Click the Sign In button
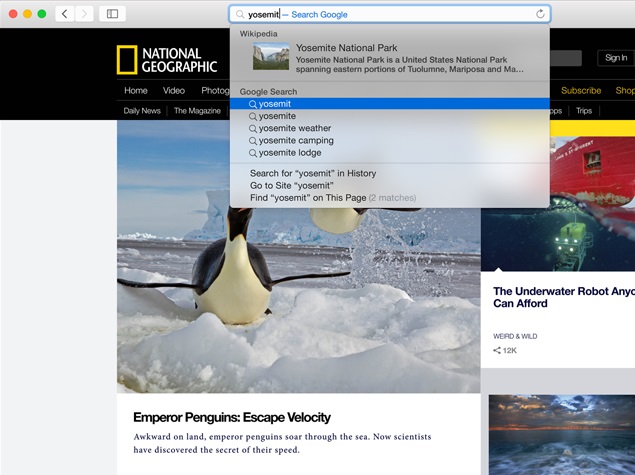The image size is (635, 475). [616, 58]
